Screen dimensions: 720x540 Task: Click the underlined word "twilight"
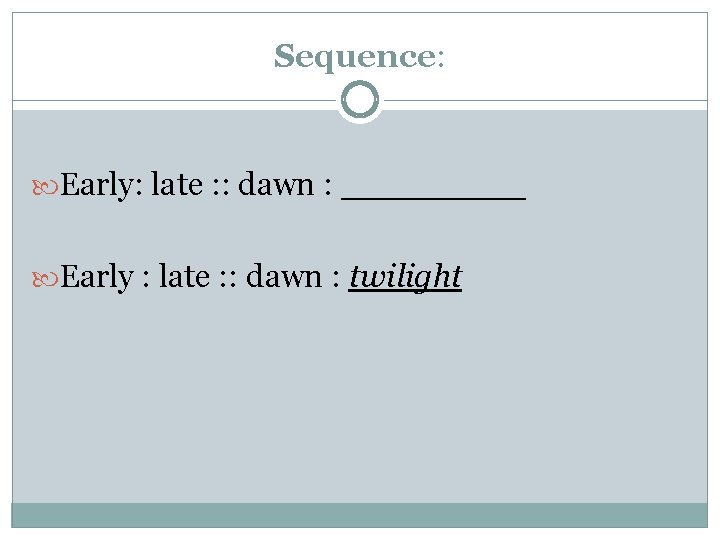tap(405, 276)
